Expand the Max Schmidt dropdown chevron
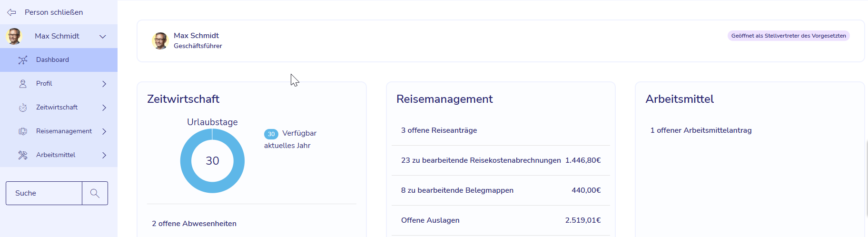 pos(103,37)
